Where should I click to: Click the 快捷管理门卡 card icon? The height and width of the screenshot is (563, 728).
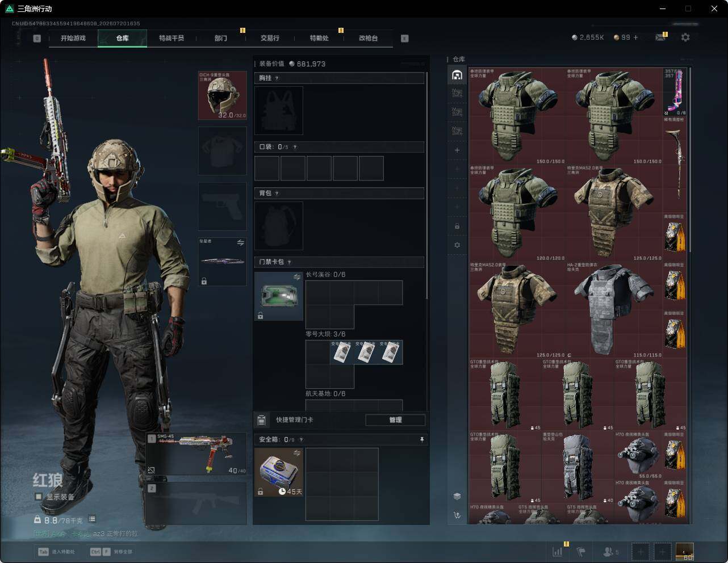[261, 420]
